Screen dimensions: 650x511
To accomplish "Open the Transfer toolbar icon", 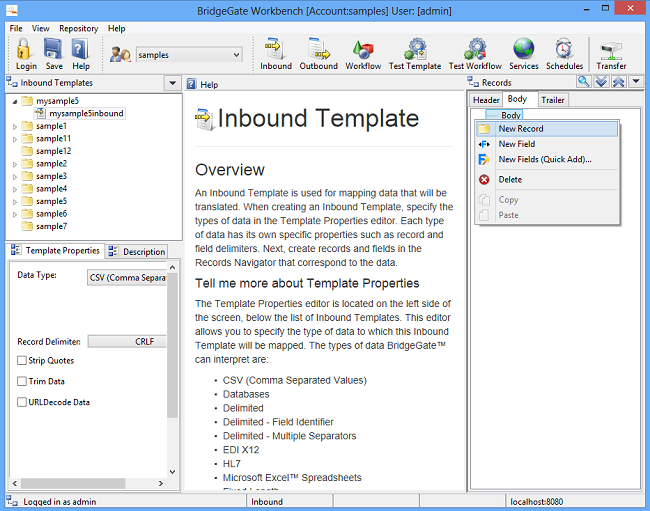I will pos(611,51).
